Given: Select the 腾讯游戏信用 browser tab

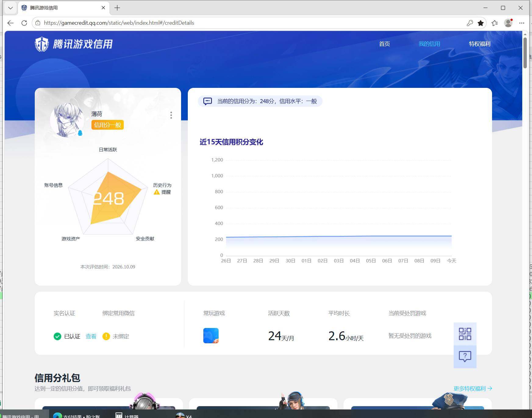Looking at the screenshot, I should pyautogui.click(x=63, y=8).
